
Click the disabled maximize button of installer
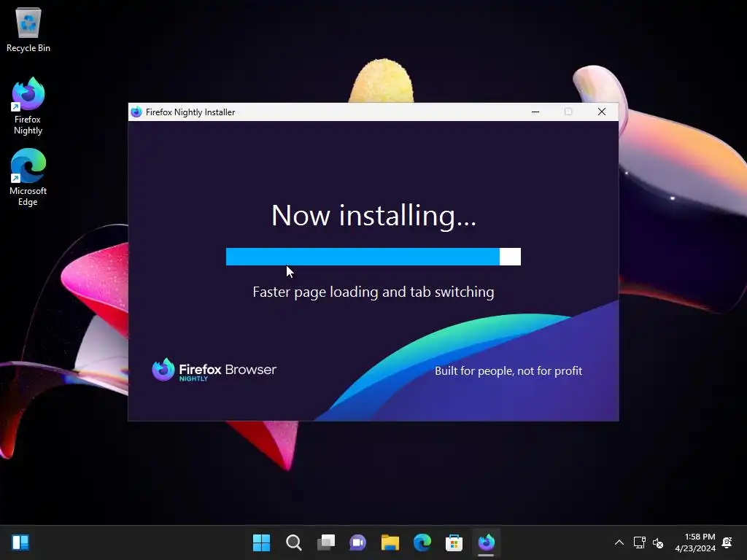pyautogui.click(x=568, y=112)
